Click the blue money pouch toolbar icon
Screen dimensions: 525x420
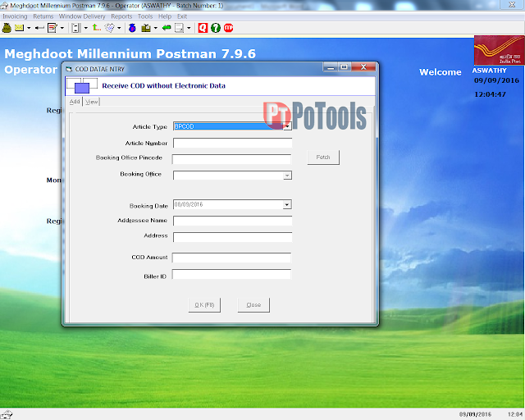(x=132, y=28)
